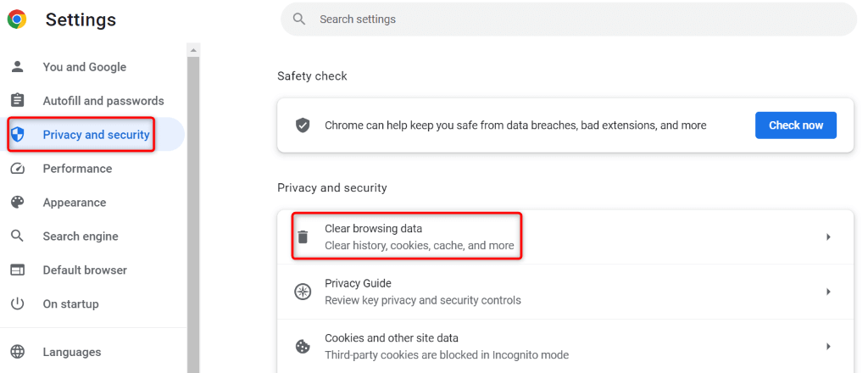
Task: Click the Languages globe icon
Action: click(17, 352)
